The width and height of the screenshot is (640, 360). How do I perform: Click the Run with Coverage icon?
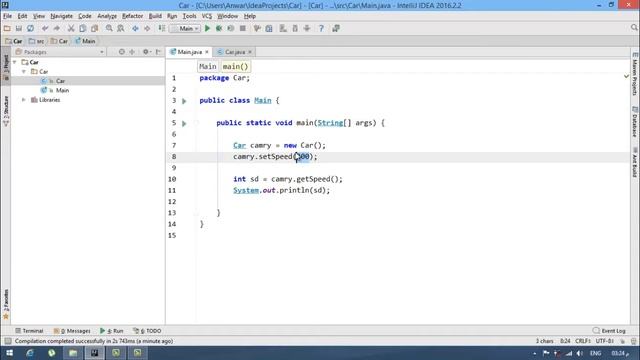pyautogui.click(x=231, y=28)
